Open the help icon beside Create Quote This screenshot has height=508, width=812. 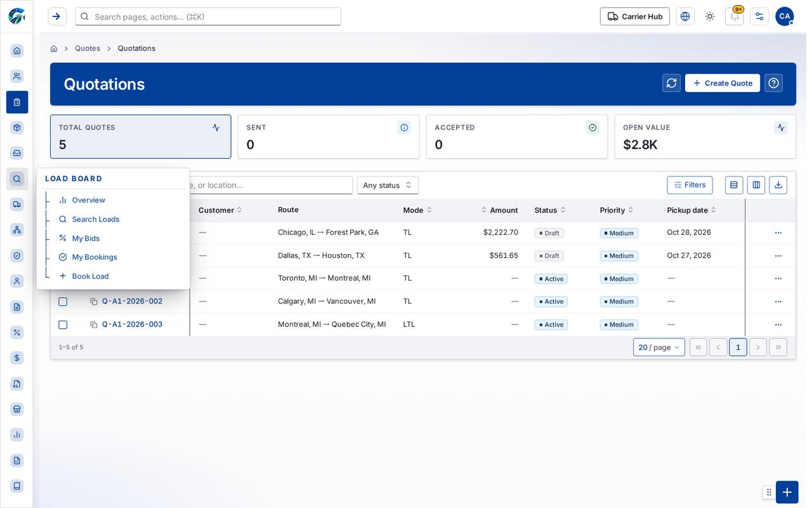[x=773, y=83]
